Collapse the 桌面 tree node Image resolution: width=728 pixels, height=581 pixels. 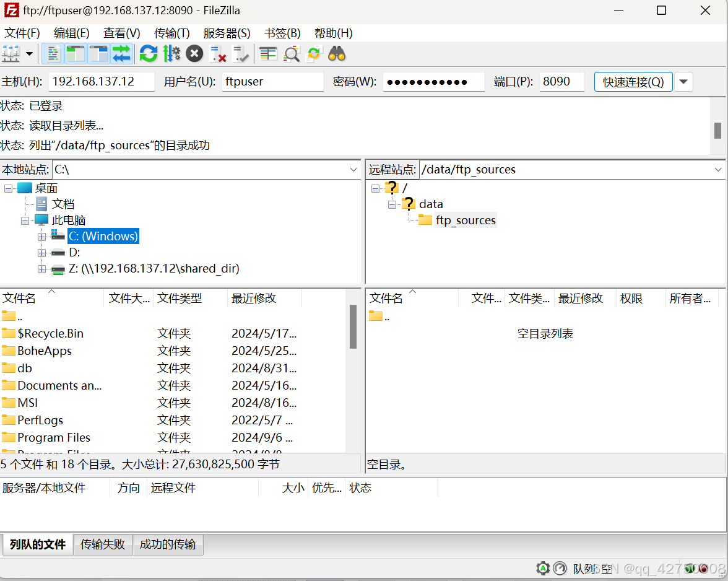(x=9, y=188)
